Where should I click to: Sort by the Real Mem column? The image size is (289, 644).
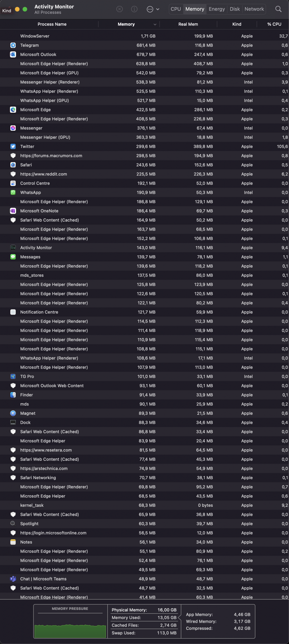pos(188,24)
